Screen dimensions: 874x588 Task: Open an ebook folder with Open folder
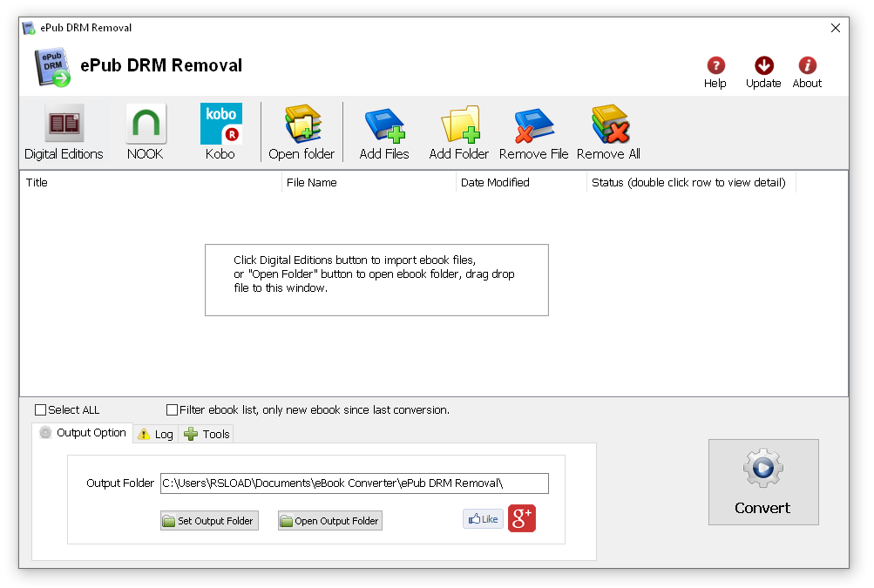(x=301, y=131)
